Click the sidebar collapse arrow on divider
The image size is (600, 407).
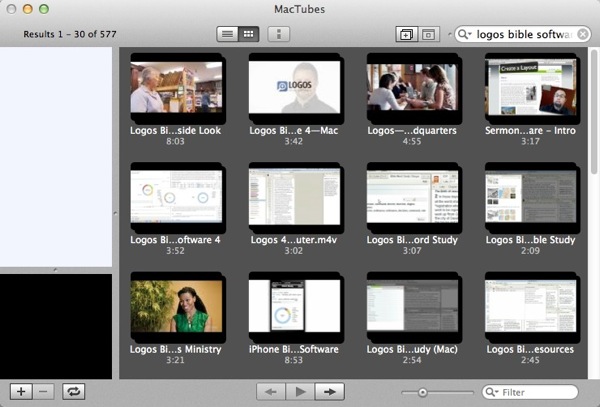point(116,213)
